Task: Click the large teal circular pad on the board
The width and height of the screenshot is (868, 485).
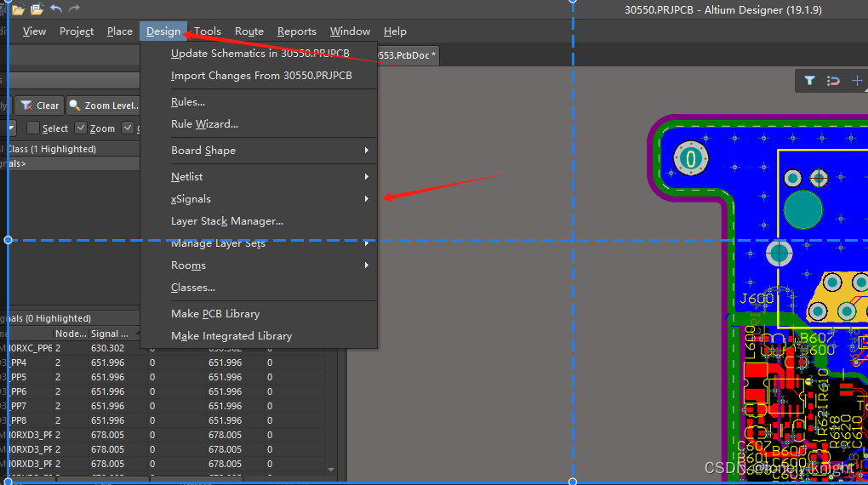Action: 803,210
